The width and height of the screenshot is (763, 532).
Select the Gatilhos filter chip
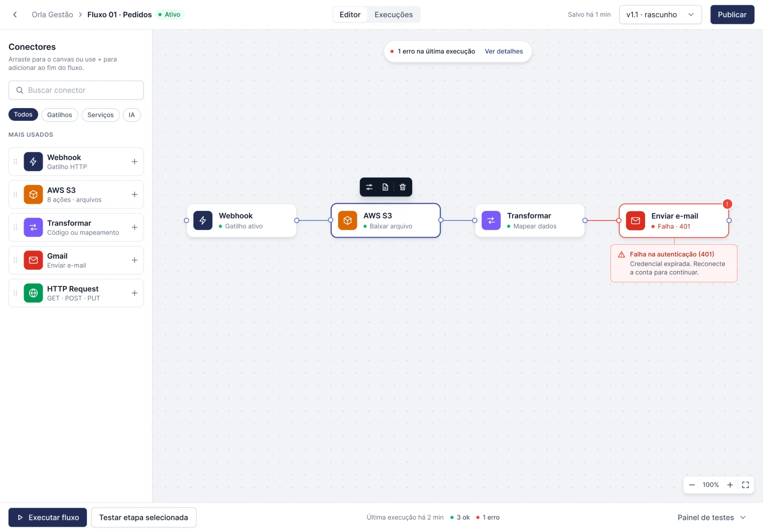[60, 115]
